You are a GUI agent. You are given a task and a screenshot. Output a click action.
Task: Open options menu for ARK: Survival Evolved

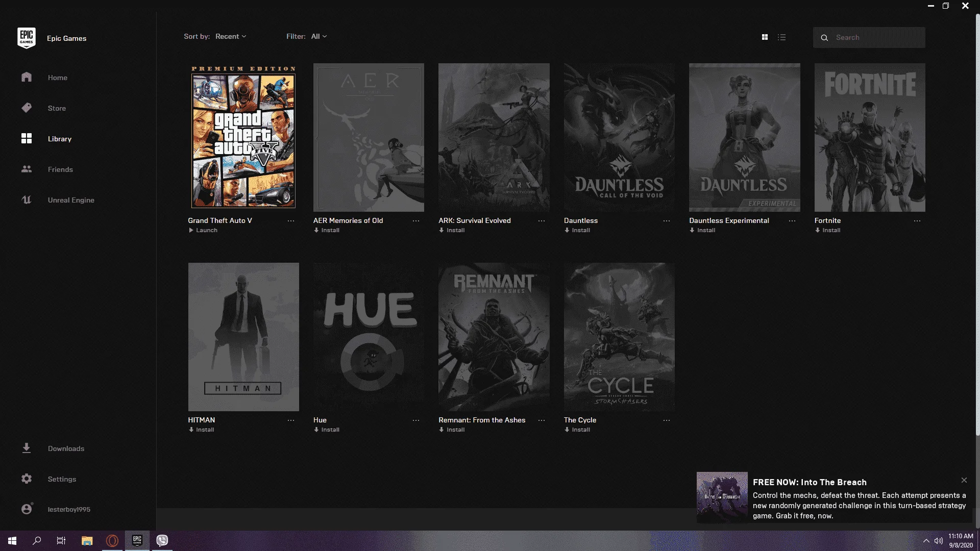coord(542,221)
